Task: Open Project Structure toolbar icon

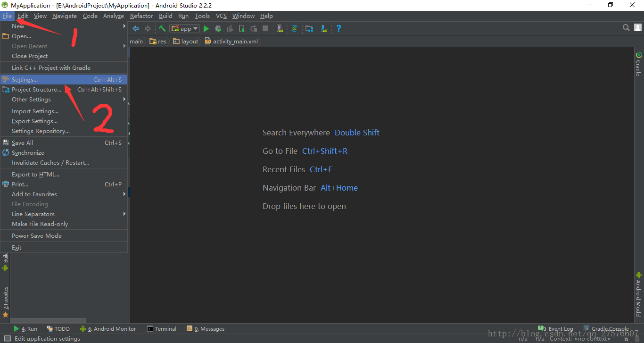Action: click(309, 29)
